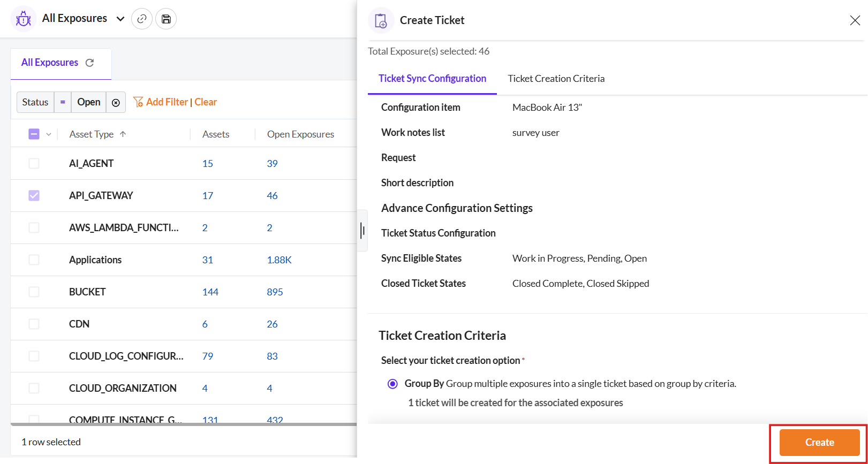
Task: Open API_GATEWAY assets count 17
Action: point(208,196)
